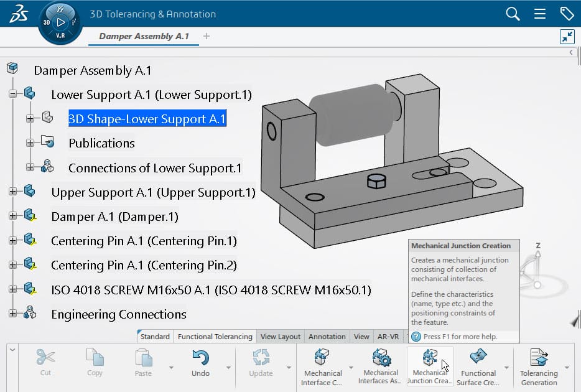The width and height of the screenshot is (581, 392).
Task: Open the Paste options dropdown arrow
Action: pos(171,368)
